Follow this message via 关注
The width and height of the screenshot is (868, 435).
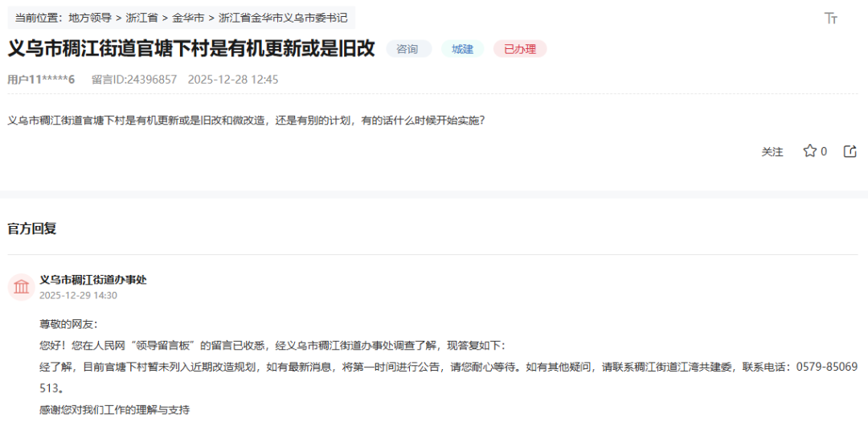[x=772, y=151]
